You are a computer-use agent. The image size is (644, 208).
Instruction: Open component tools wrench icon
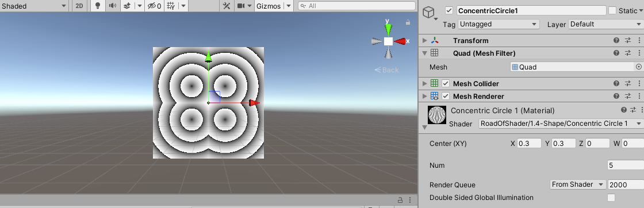pyautogui.click(x=227, y=6)
